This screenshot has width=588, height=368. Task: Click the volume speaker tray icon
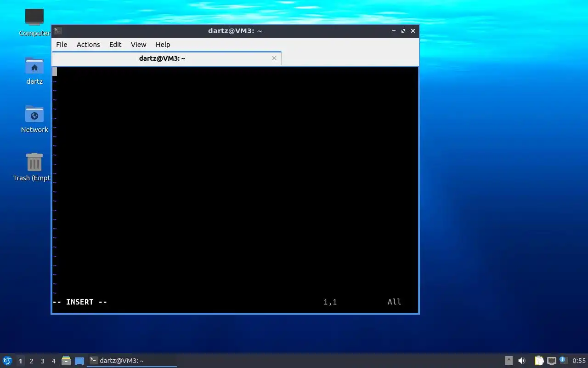click(522, 361)
